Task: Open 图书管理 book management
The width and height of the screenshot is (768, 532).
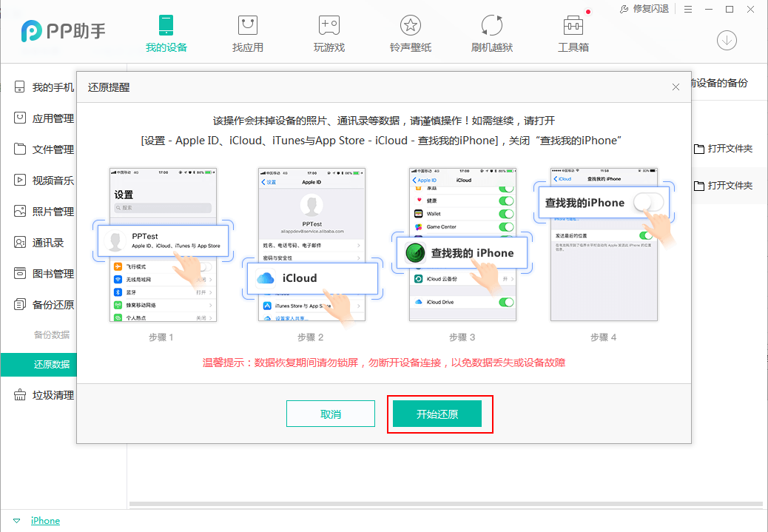Action: 44,273
